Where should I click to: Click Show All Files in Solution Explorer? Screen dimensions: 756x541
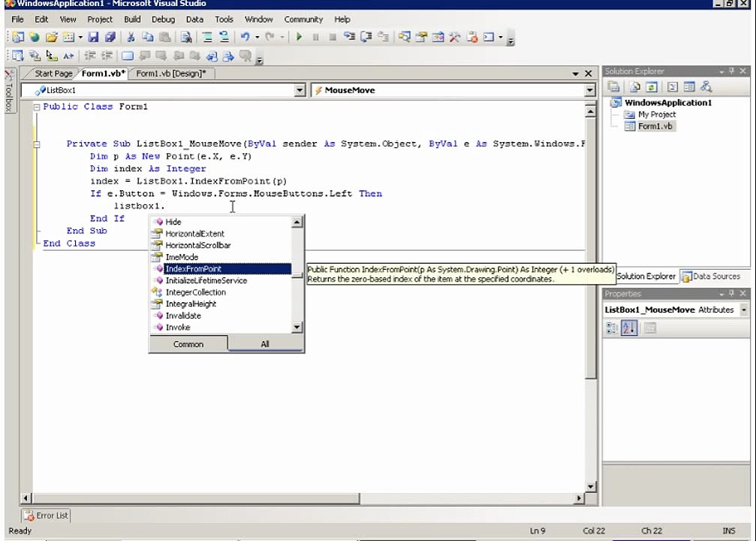tap(635, 87)
